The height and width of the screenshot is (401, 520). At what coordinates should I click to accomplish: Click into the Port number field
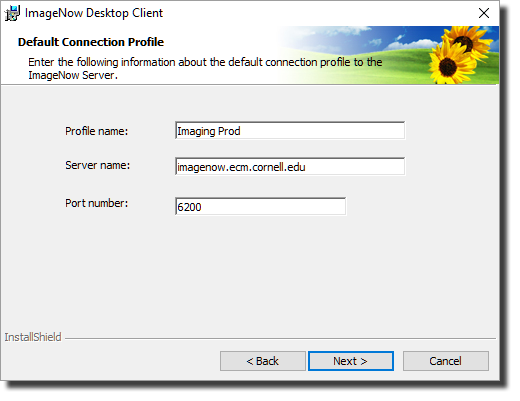click(260, 206)
